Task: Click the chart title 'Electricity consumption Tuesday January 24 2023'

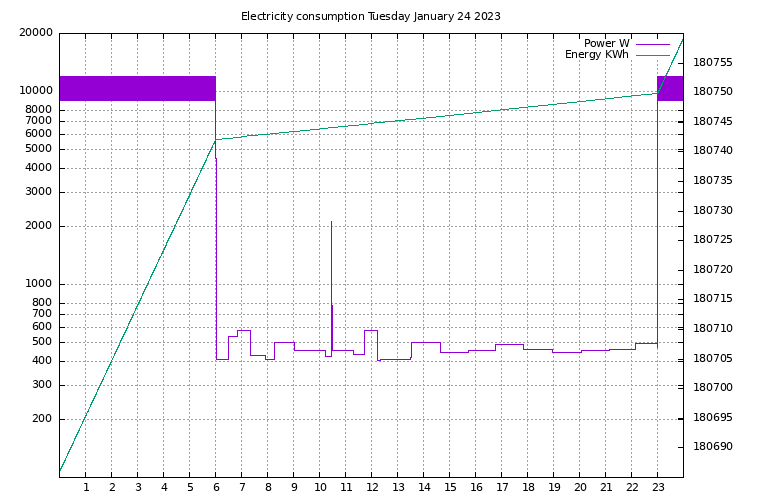Action: (371, 16)
